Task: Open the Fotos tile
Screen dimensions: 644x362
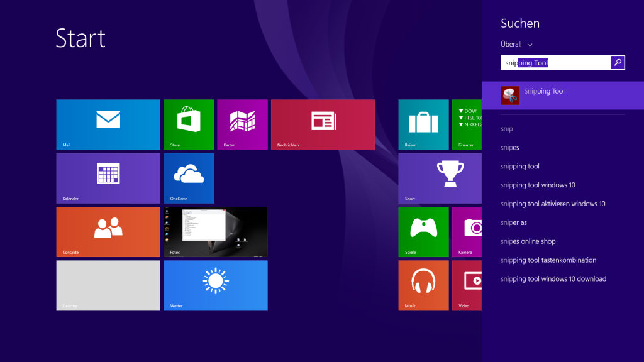Action: 216,232
